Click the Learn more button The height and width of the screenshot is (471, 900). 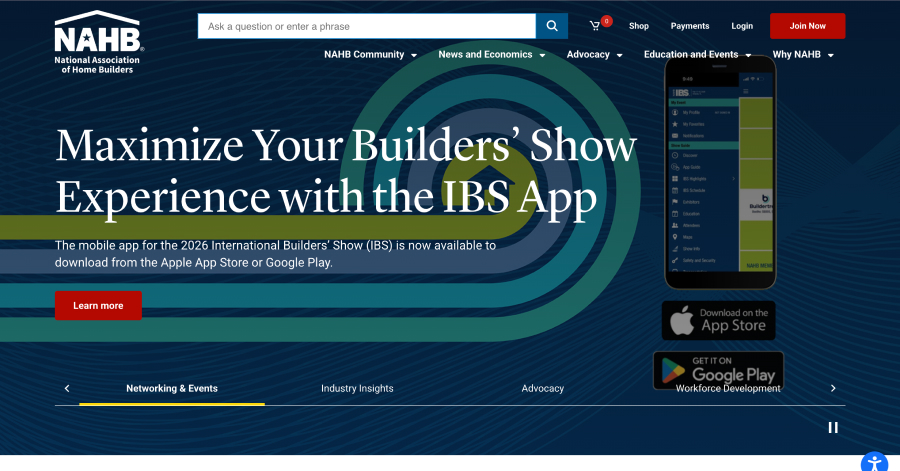[98, 306]
